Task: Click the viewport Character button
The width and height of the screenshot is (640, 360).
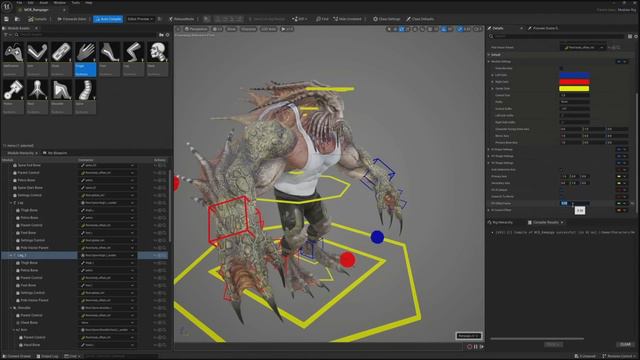Action: (x=248, y=29)
